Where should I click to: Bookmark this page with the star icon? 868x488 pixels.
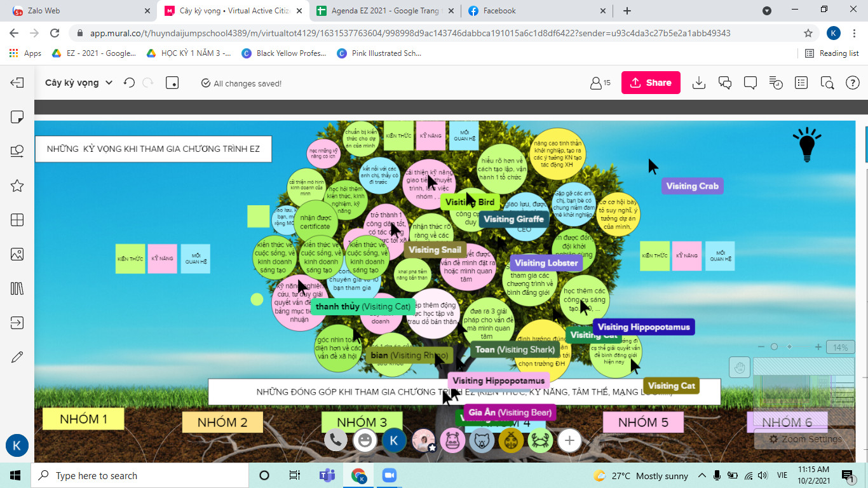pyautogui.click(x=808, y=33)
